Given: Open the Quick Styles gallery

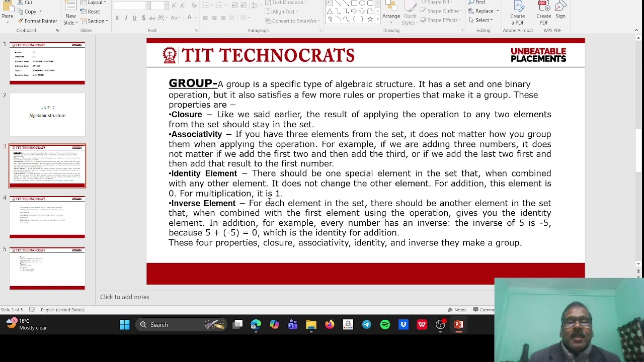Looking at the screenshot, I should [x=410, y=13].
